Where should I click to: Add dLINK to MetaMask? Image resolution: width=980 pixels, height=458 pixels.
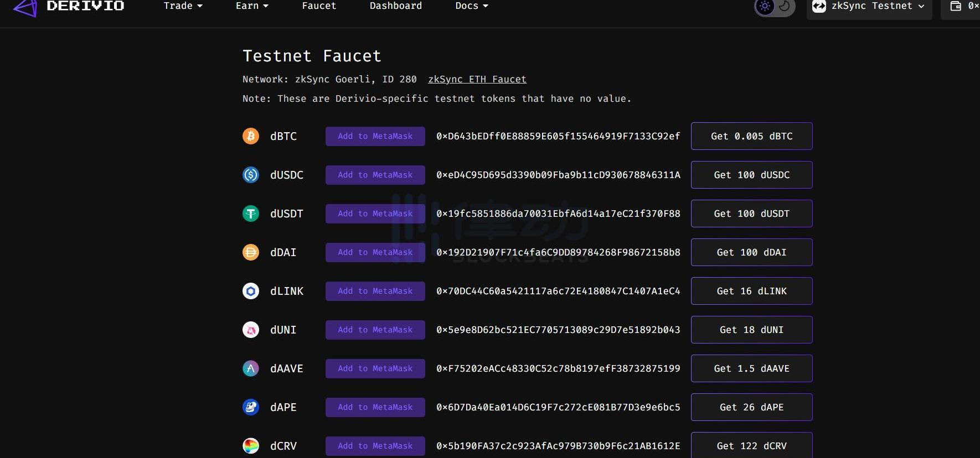(375, 291)
